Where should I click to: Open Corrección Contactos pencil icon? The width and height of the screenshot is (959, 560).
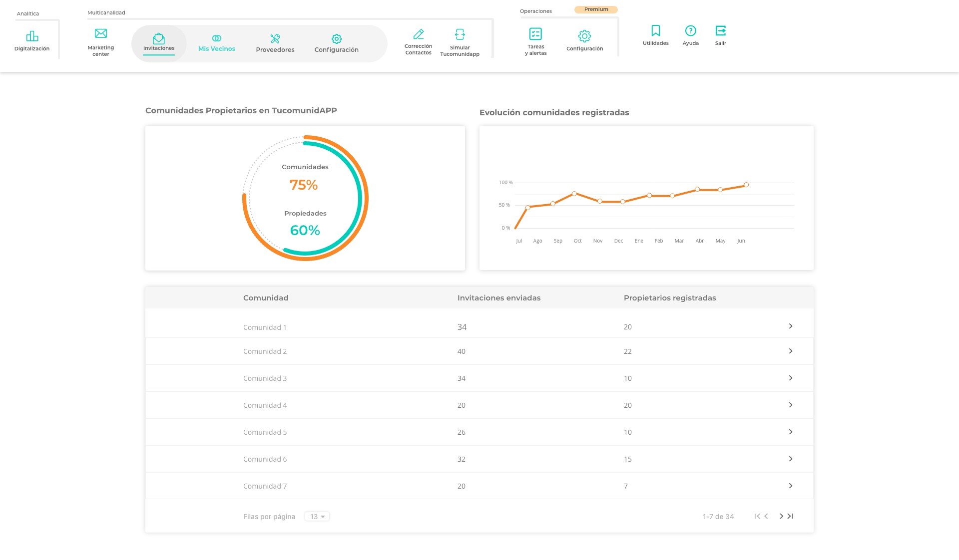[419, 34]
